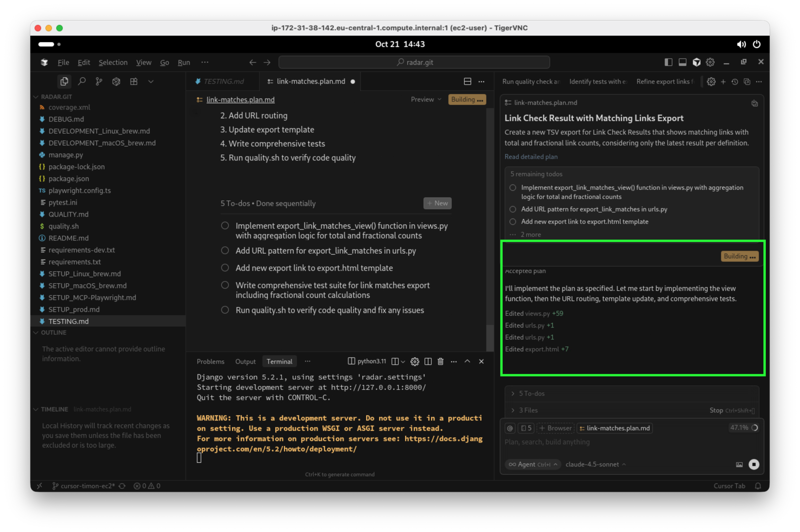Click the stop generation button in chat

[x=753, y=464]
